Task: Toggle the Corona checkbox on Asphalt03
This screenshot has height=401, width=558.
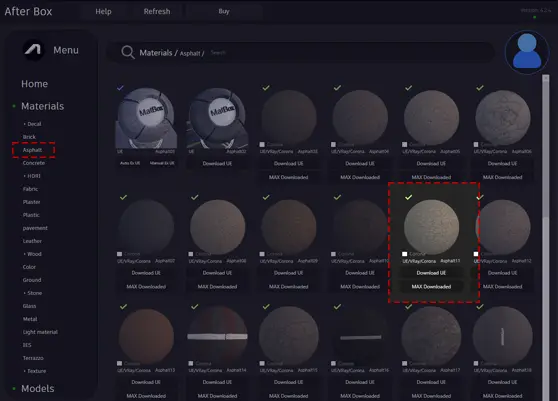Action: coord(262,144)
